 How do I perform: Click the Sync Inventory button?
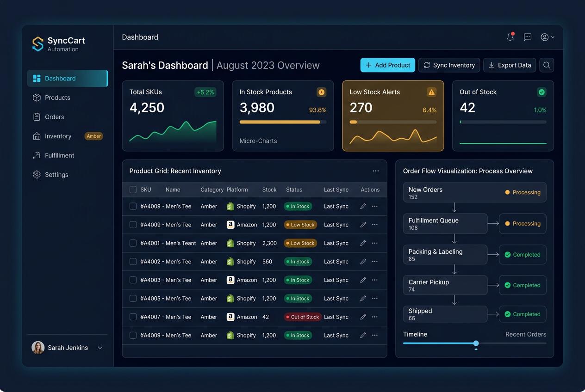coord(449,65)
